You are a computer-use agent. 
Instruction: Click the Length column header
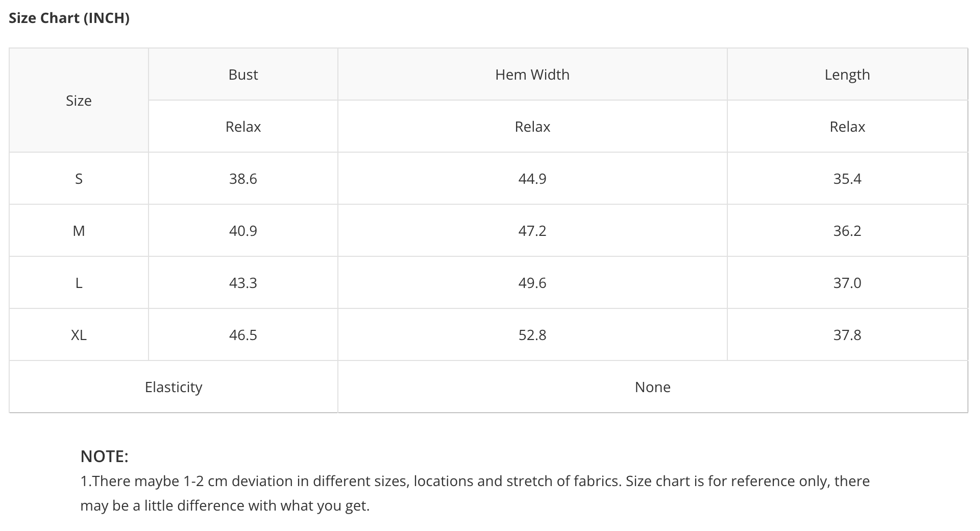click(x=847, y=75)
